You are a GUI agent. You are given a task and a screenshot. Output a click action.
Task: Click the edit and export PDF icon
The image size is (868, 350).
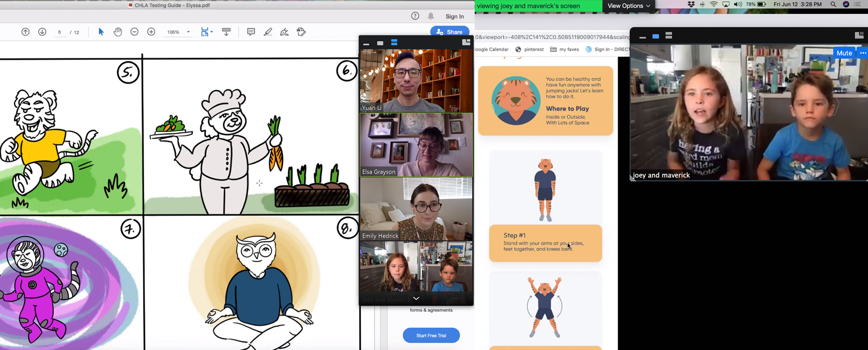point(301,32)
